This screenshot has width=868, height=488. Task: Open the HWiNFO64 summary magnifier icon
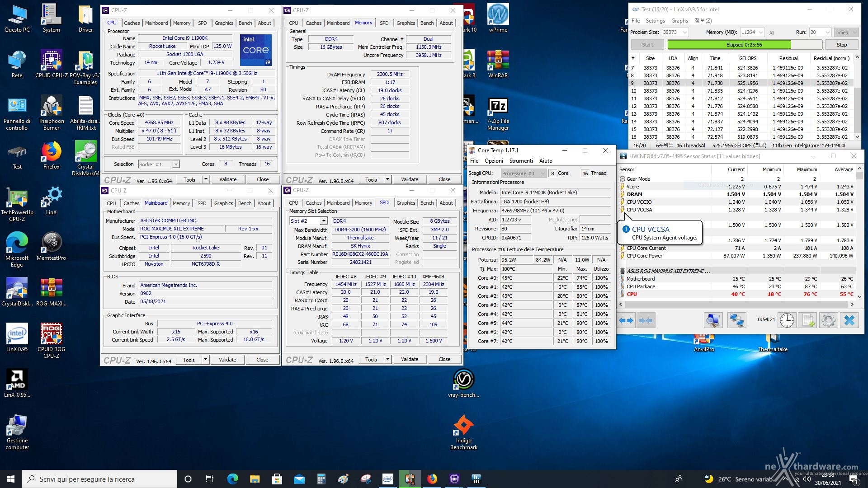pos(713,320)
